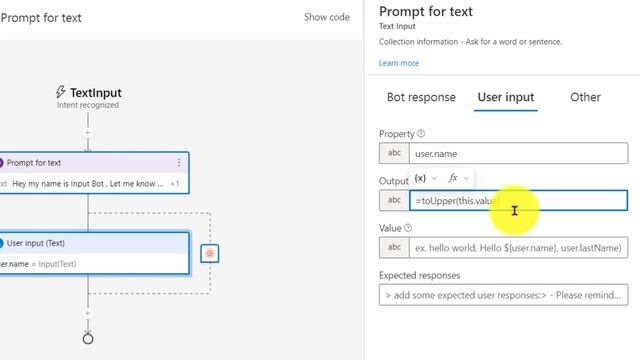
Task: Add action below TextInput trigger
Action: click(88, 133)
